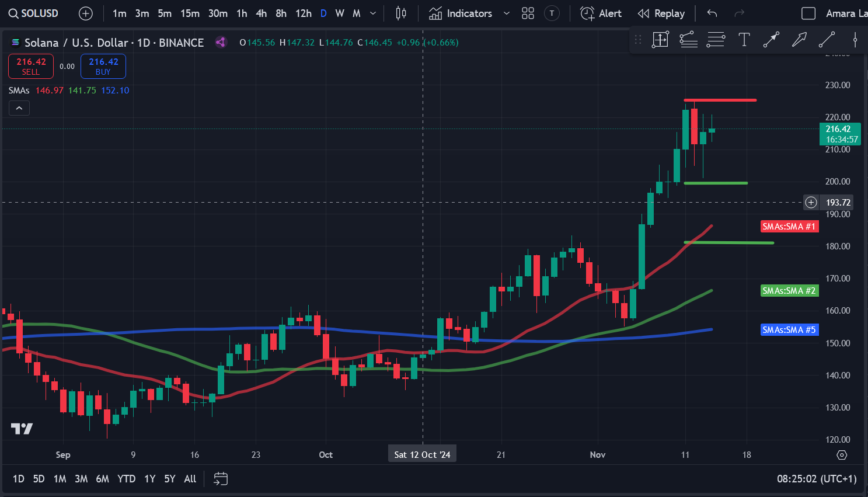Screen dimensions: 868x497
Task: Set the date range to 5D
Action: point(39,479)
